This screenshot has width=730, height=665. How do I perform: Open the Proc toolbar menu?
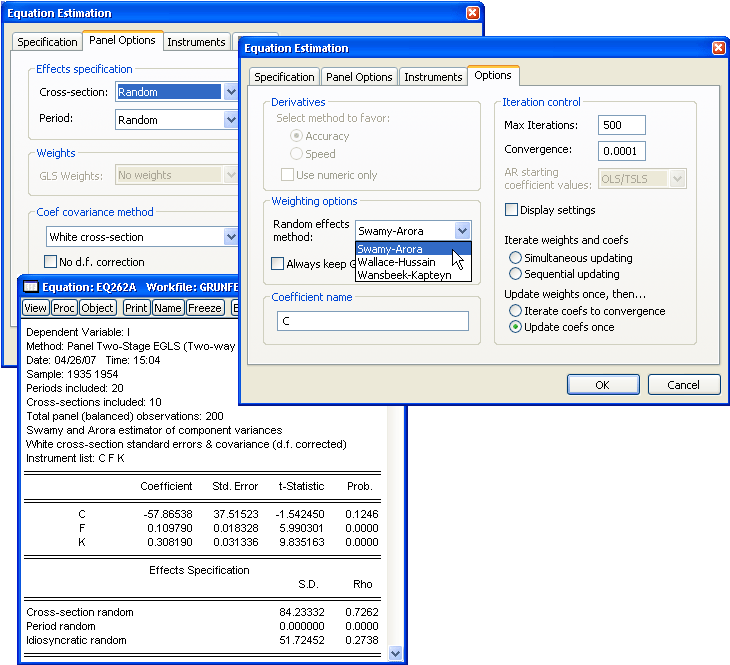[x=64, y=308]
